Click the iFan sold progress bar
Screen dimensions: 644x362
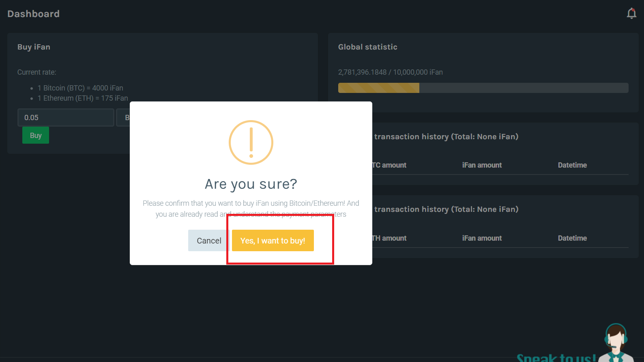[x=483, y=88]
